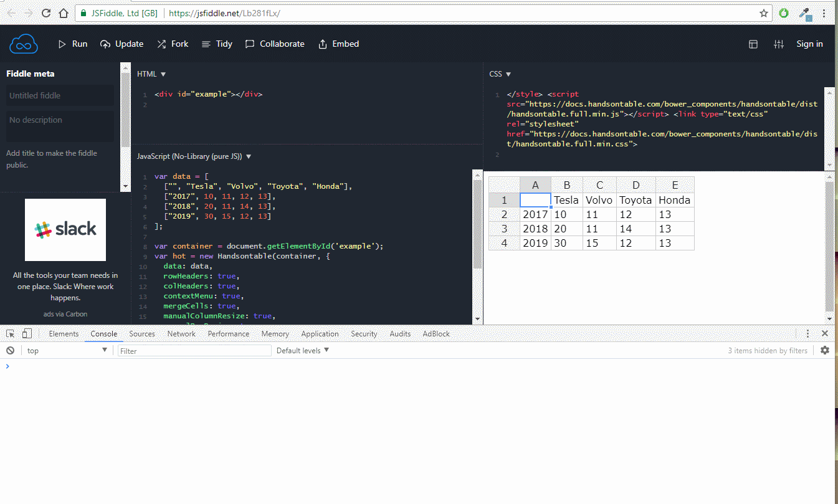Open the JavaScript (No-Library) language dropdown
Viewport: 838px width, 504px height.
click(x=193, y=156)
